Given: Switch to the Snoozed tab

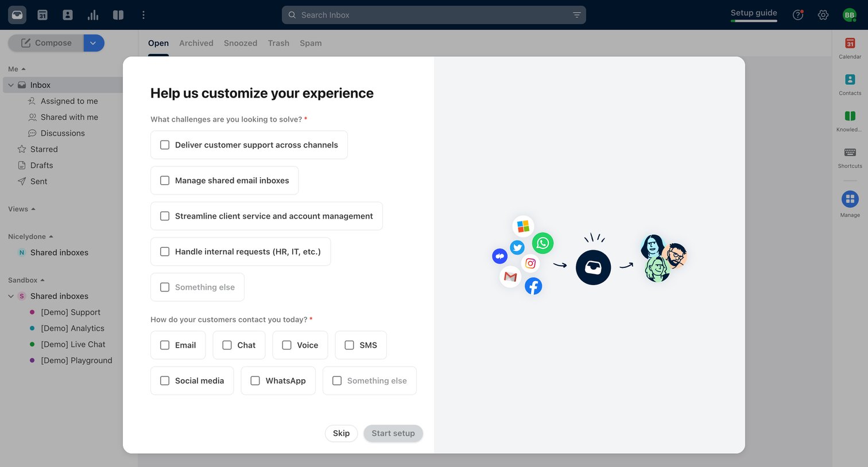Looking at the screenshot, I should pyautogui.click(x=241, y=43).
